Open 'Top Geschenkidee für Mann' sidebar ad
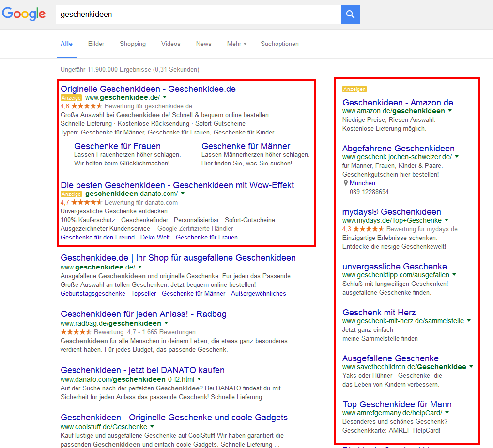This screenshot has width=493, height=448. 397,404
